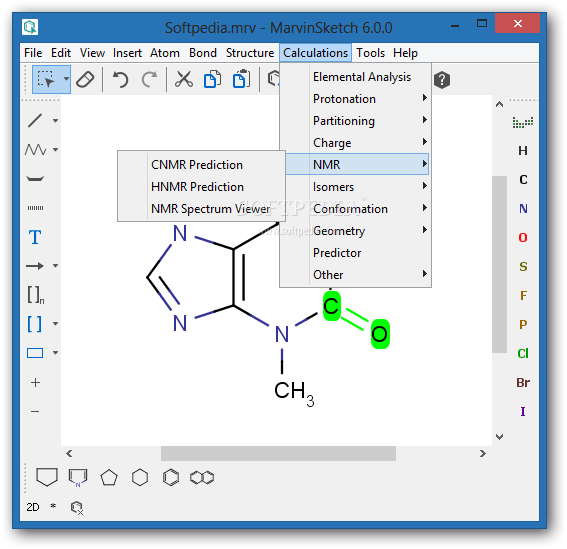Select Sulfur atom S button
Viewport: 567px width, 549px height.
click(x=523, y=266)
